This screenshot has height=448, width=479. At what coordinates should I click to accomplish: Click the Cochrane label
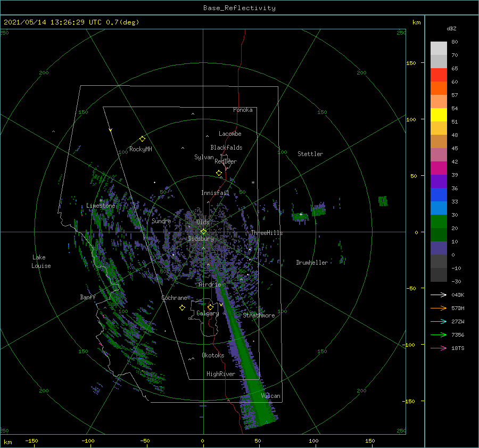174,298
